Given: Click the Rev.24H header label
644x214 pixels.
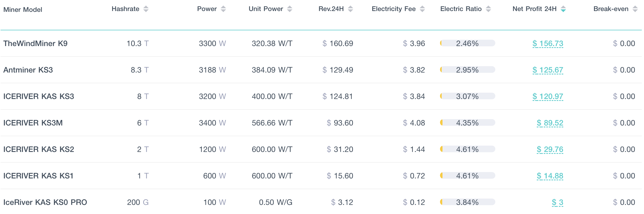Looking at the screenshot, I should 331,9.
